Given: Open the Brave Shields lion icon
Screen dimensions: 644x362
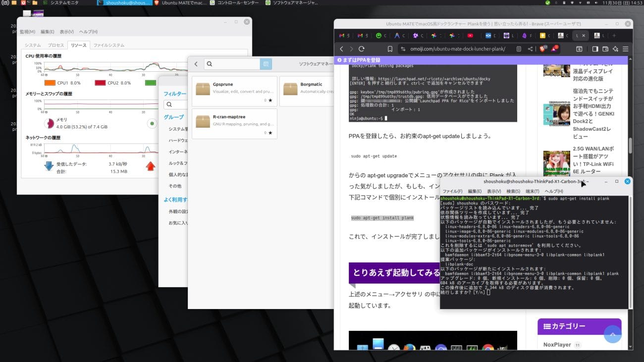Looking at the screenshot, I should [x=542, y=49].
